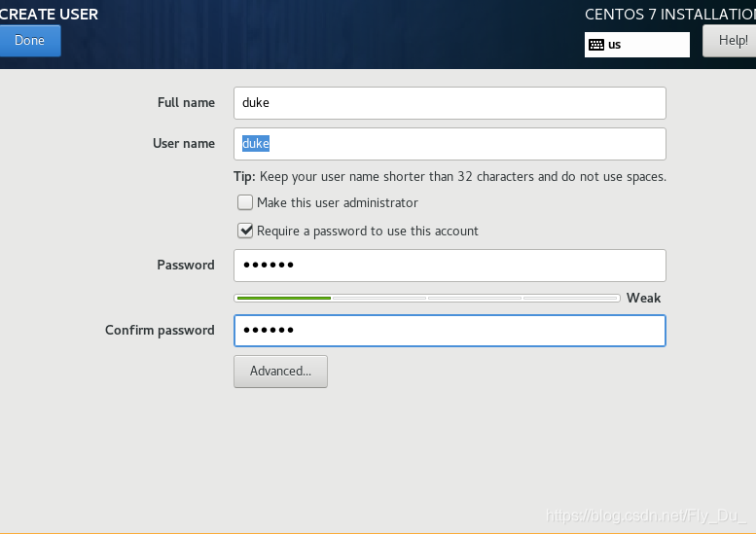The width and height of the screenshot is (756, 534).
Task: Click the Done button
Action: click(x=30, y=41)
